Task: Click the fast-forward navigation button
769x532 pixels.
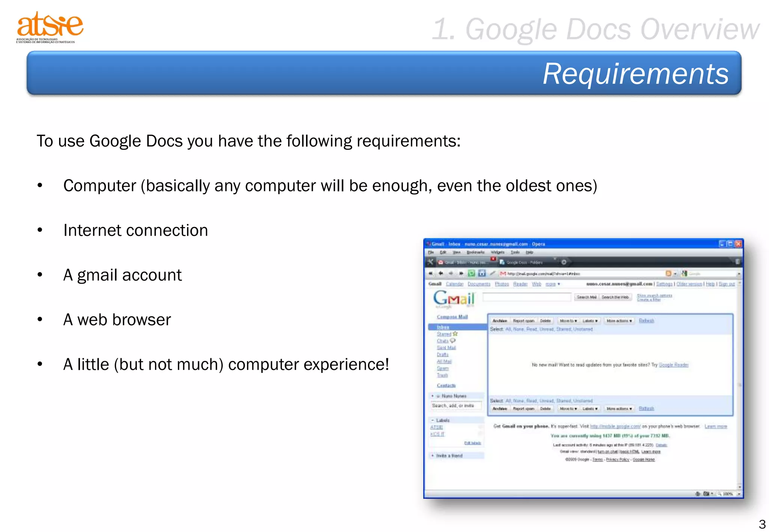Action: click(x=461, y=274)
